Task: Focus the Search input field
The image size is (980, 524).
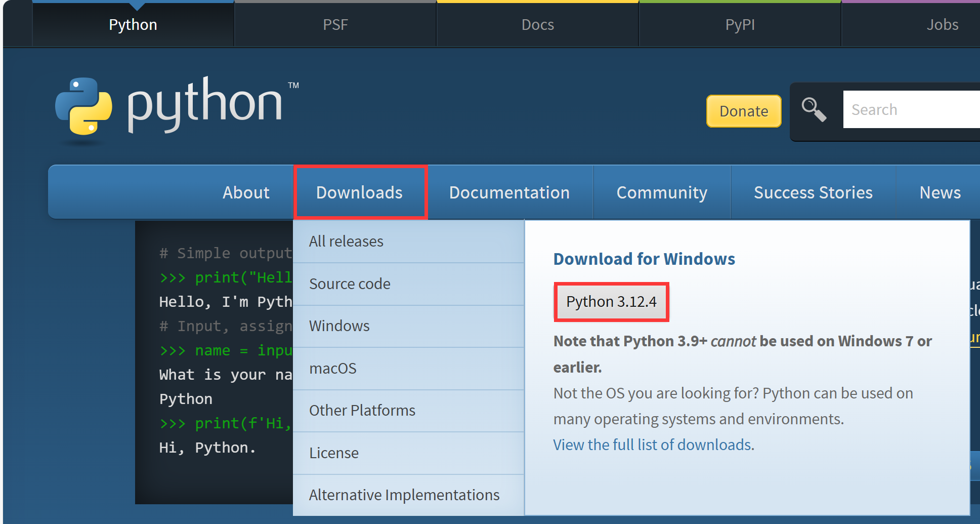Action: (912, 109)
